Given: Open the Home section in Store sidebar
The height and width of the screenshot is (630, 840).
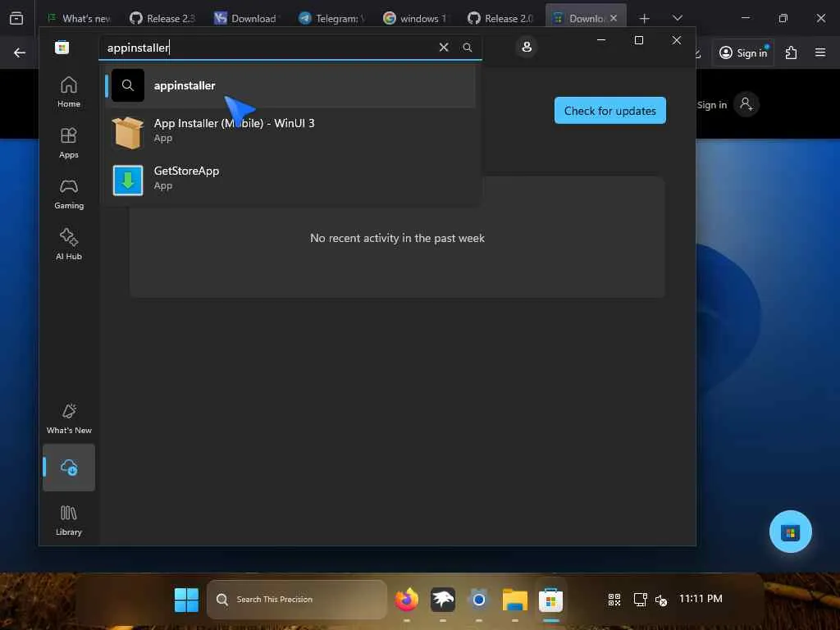Looking at the screenshot, I should 69,92.
